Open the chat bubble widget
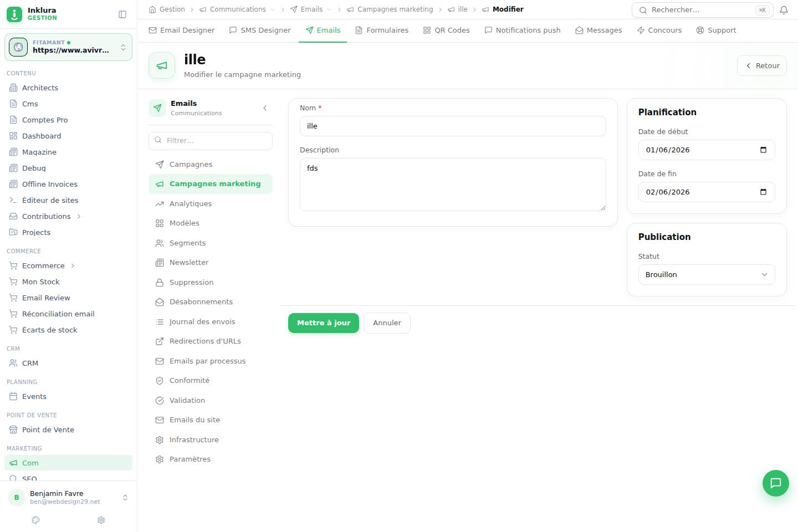Screen dimensions: 798x532 pyautogui.click(x=775, y=483)
